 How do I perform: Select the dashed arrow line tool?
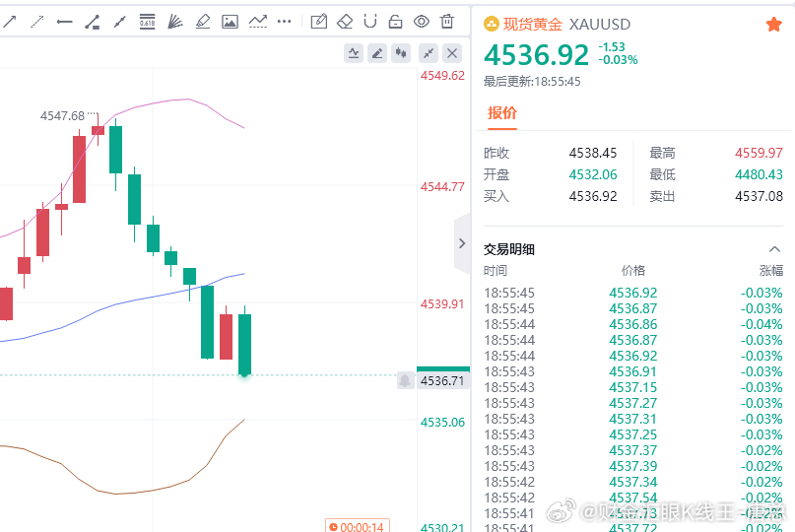click(37, 22)
